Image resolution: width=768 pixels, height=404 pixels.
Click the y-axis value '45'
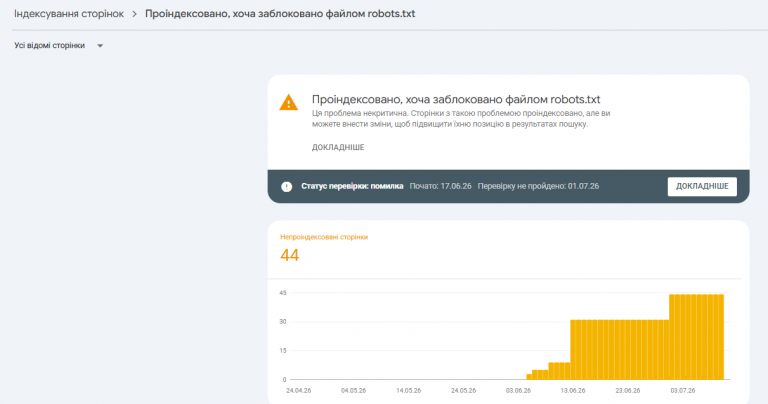click(x=283, y=293)
